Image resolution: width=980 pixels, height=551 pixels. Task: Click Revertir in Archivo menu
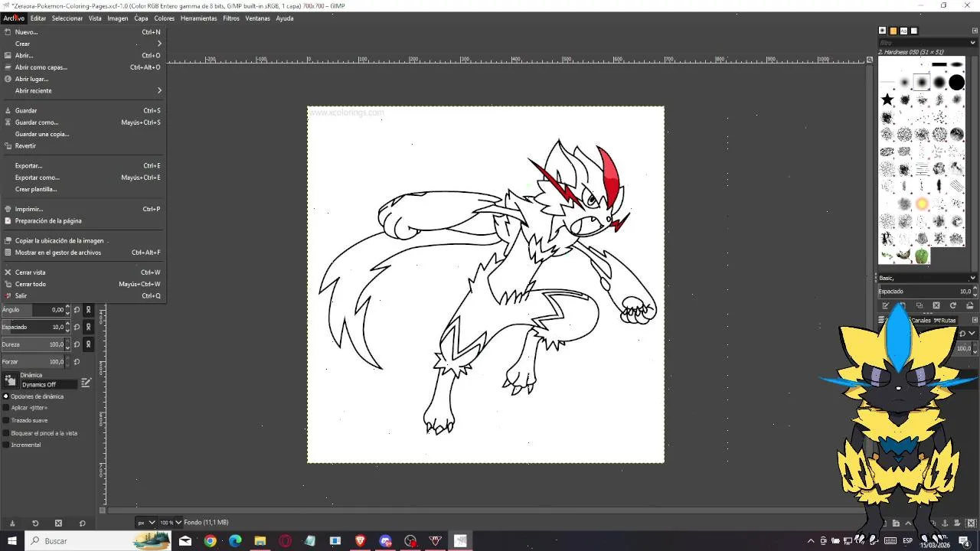pyautogui.click(x=83, y=146)
